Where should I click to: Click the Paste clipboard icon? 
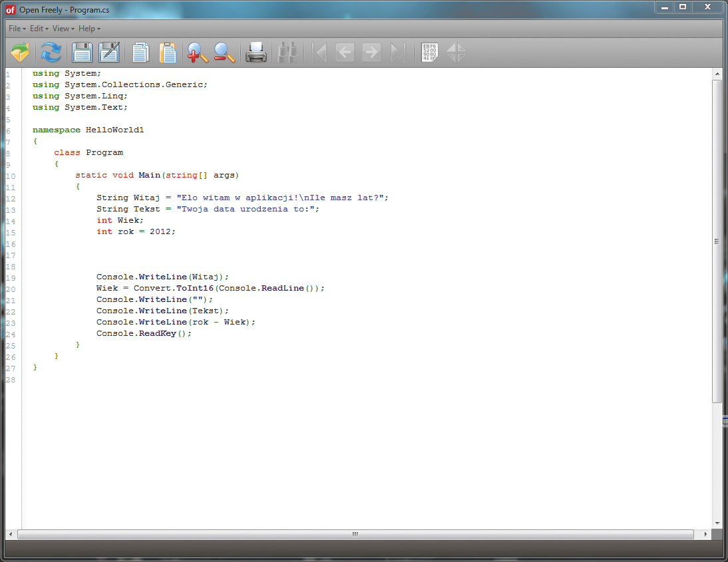(x=168, y=52)
